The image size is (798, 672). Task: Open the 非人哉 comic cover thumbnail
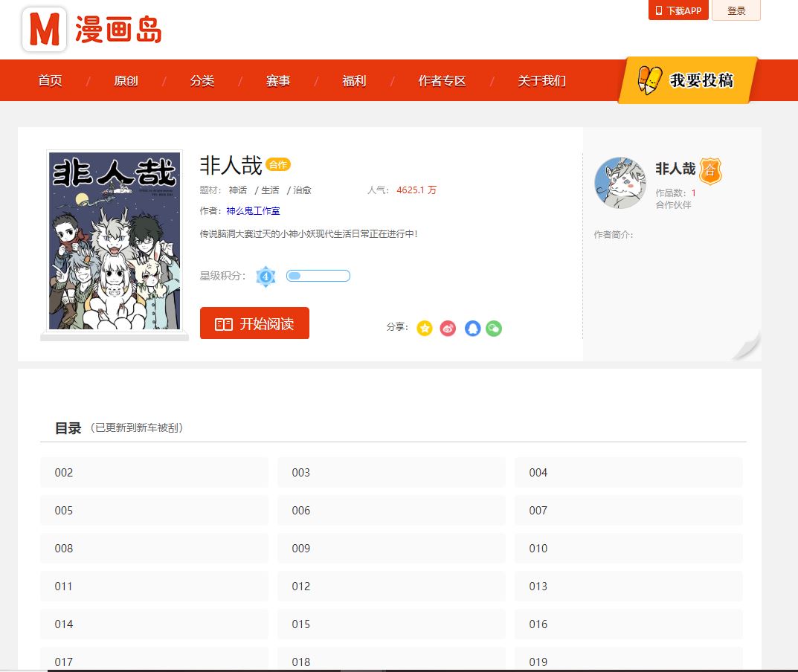[115, 241]
